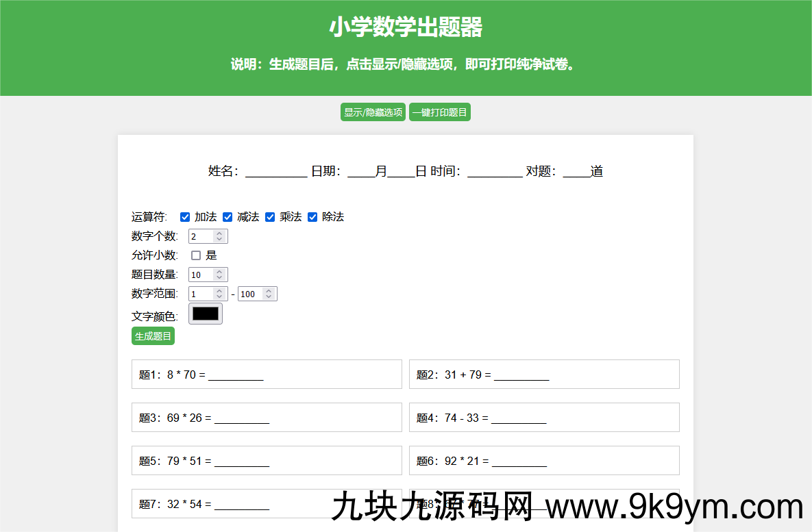This screenshot has height=532, width=812.
Task: Enable the 允许小数 checkbox
Action: [196, 255]
